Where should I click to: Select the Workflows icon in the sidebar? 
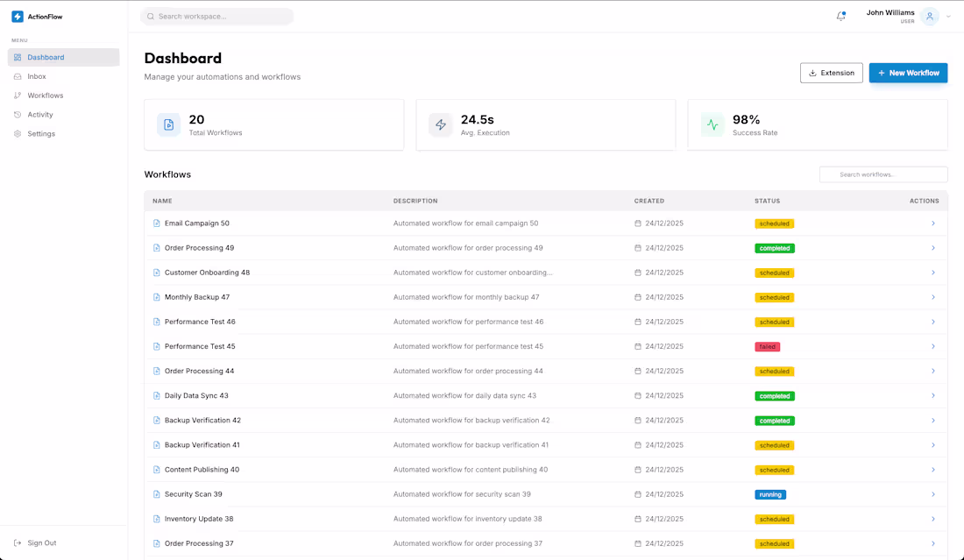click(19, 96)
